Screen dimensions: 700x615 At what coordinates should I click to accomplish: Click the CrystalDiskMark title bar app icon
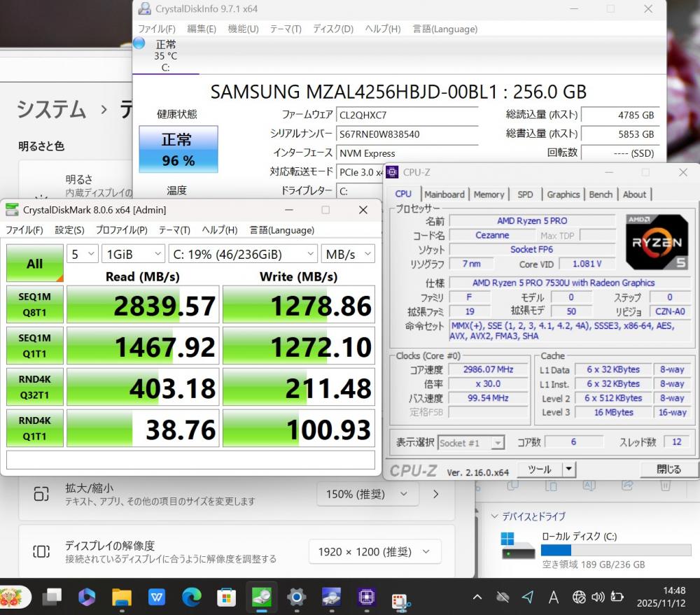[x=12, y=210]
